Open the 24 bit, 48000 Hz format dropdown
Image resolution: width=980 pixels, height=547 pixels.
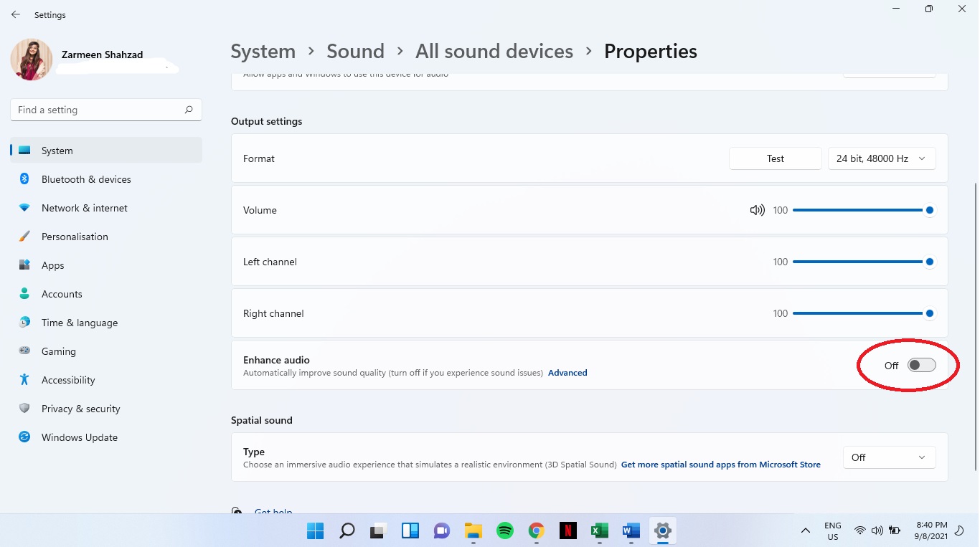point(882,158)
